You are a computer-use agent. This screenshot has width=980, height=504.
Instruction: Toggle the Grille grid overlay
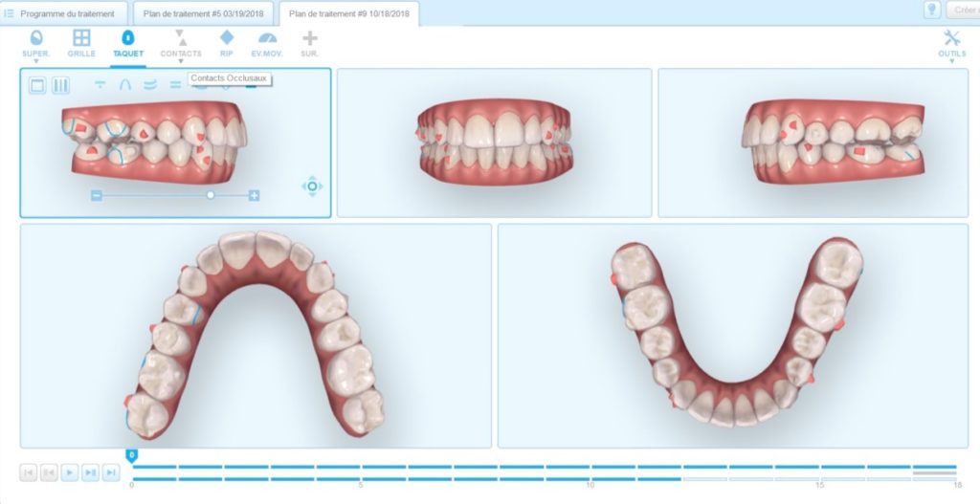[81, 43]
